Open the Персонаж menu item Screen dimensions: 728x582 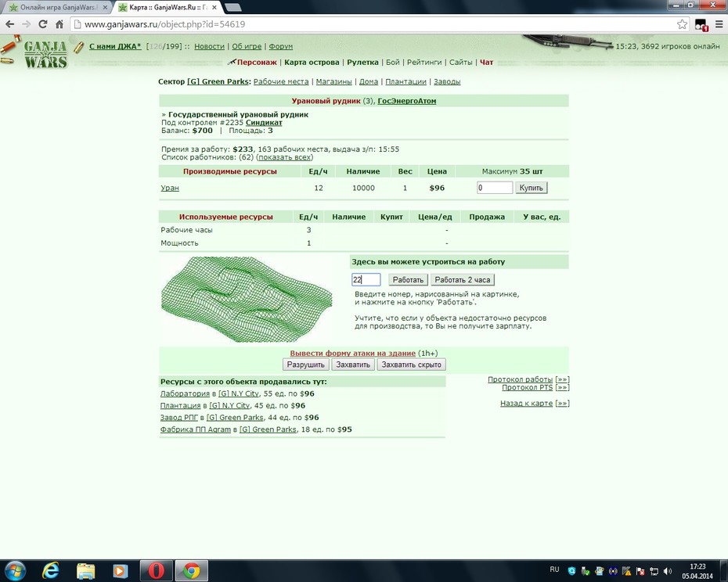(x=257, y=63)
